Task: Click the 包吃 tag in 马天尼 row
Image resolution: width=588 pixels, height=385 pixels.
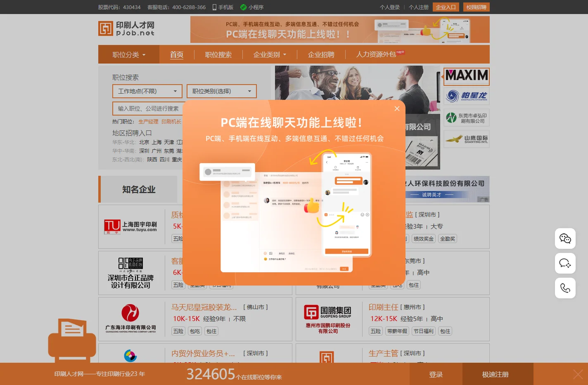Action: [195, 331]
